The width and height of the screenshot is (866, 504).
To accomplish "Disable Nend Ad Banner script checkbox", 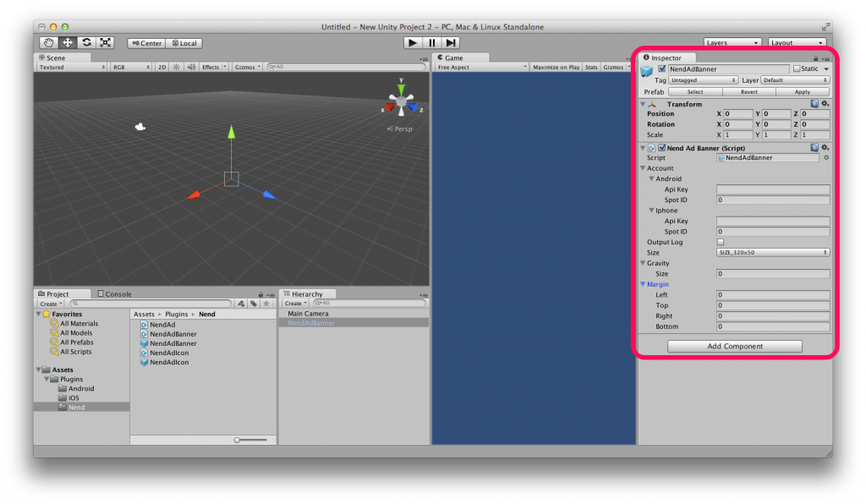I will point(661,148).
